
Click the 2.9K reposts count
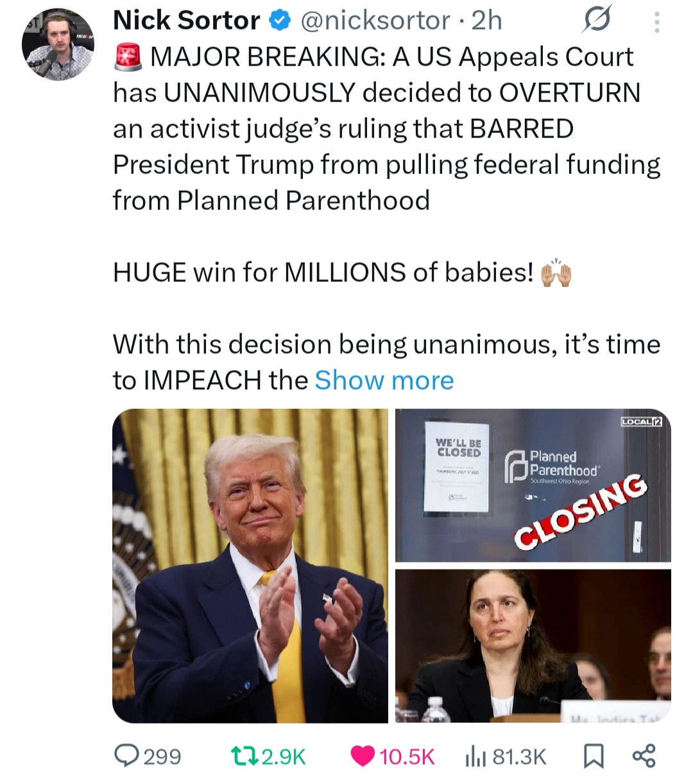(284, 756)
